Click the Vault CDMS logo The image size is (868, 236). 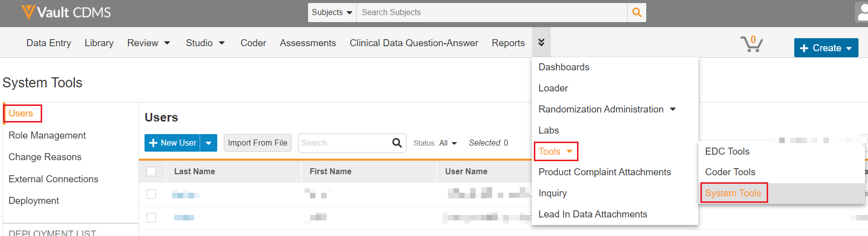(66, 13)
